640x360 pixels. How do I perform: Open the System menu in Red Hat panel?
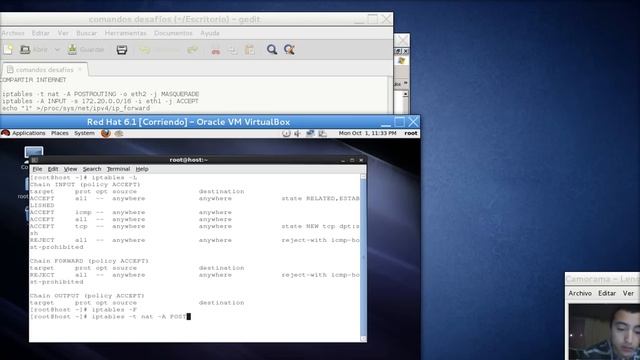point(84,133)
